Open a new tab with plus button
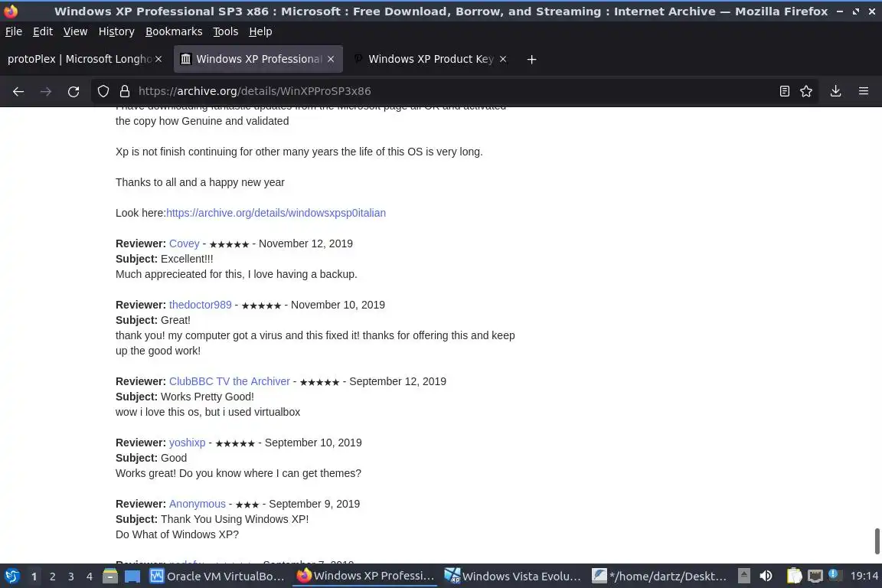 [x=531, y=59]
